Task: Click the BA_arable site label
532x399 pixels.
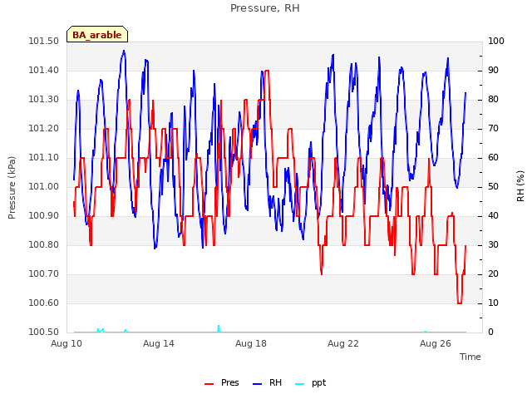Action: coord(97,35)
